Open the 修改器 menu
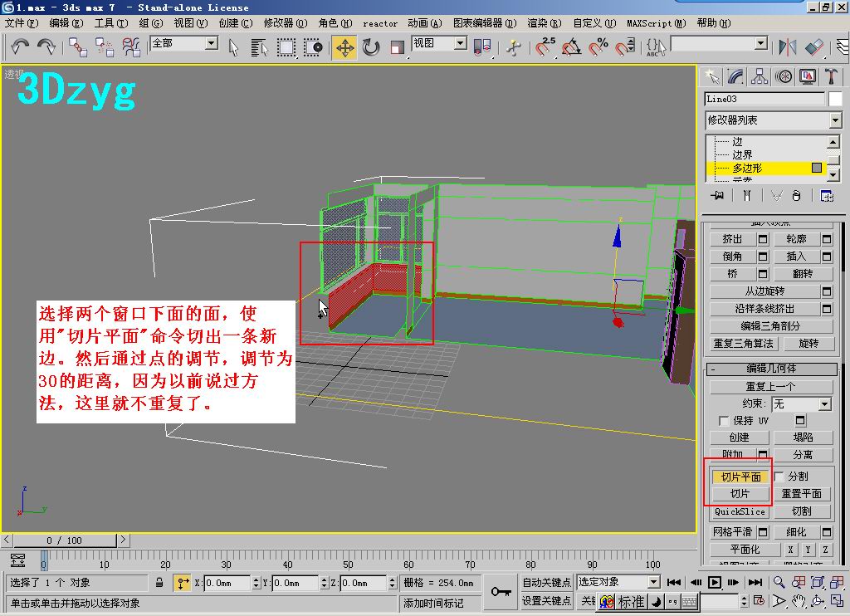Viewport: 850px width, 616px height. [286, 23]
